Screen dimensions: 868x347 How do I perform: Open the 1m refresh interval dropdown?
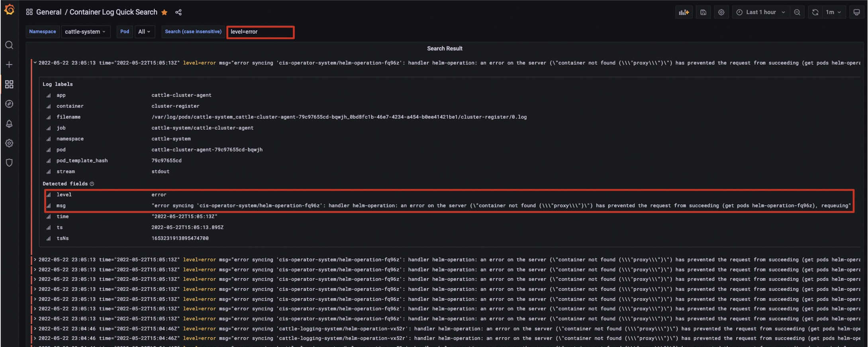pos(833,12)
